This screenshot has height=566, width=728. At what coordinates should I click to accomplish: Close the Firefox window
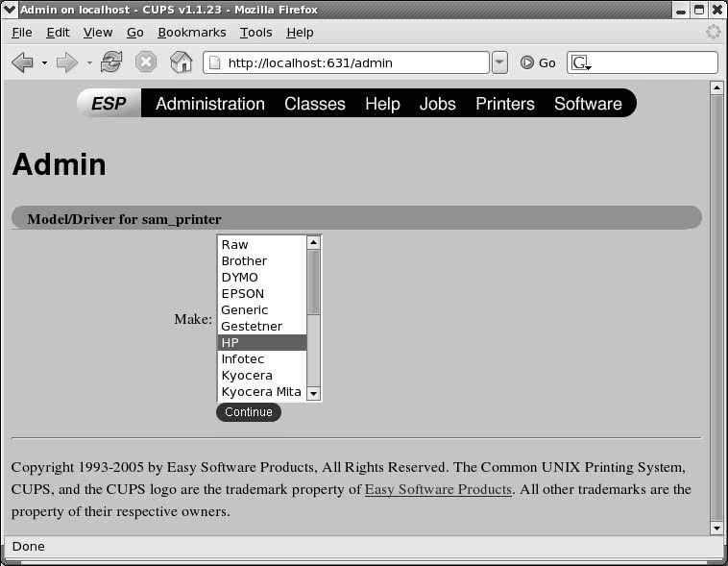coord(717,10)
